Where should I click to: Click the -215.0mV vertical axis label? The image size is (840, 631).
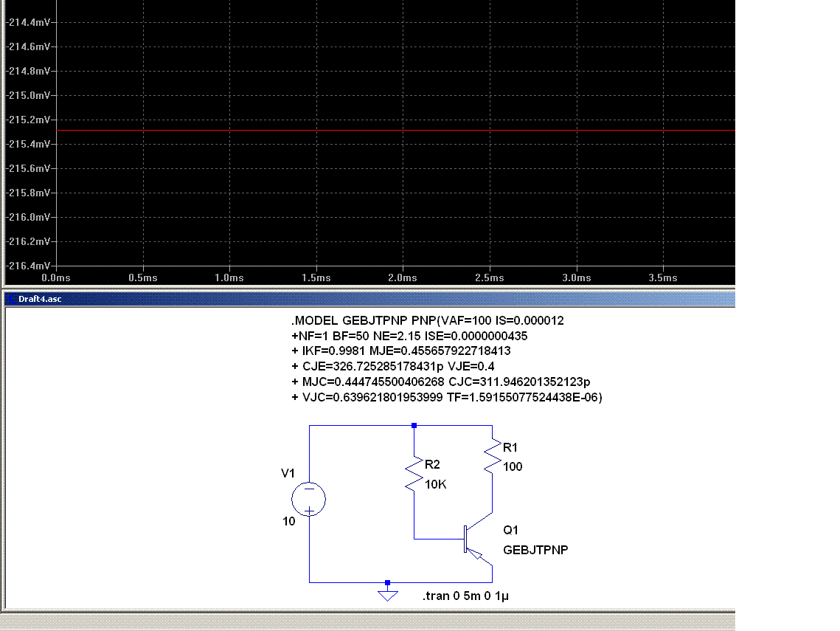tap(28, 95)
